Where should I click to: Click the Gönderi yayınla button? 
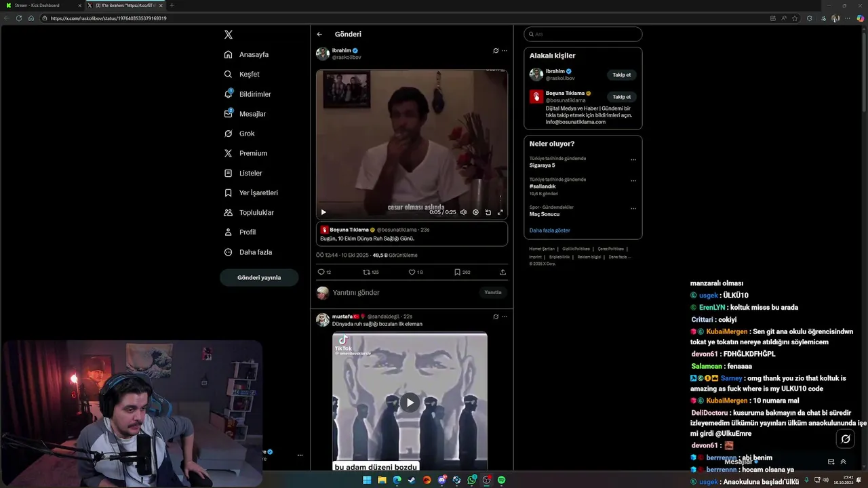(x=259, y=277)
